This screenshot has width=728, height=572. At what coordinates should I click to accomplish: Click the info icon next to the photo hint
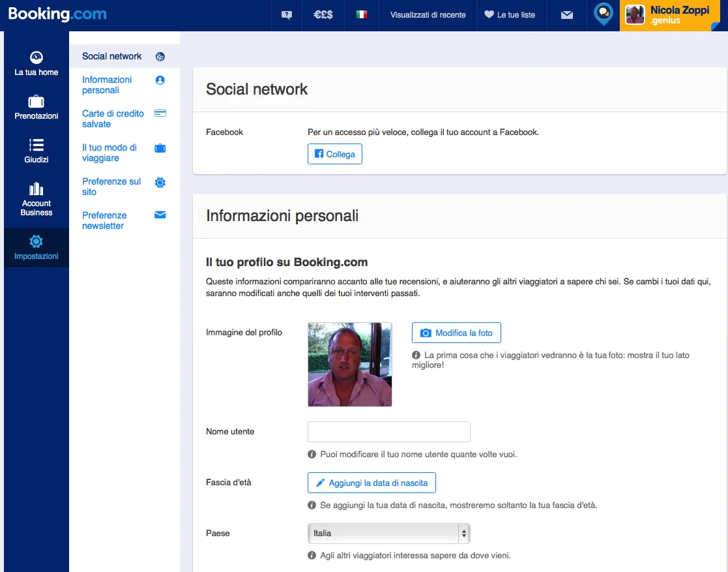(416, 355)
